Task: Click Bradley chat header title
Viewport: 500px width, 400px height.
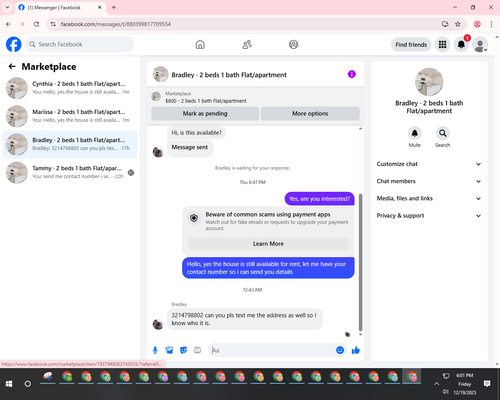Action: [x=229, y=75]
